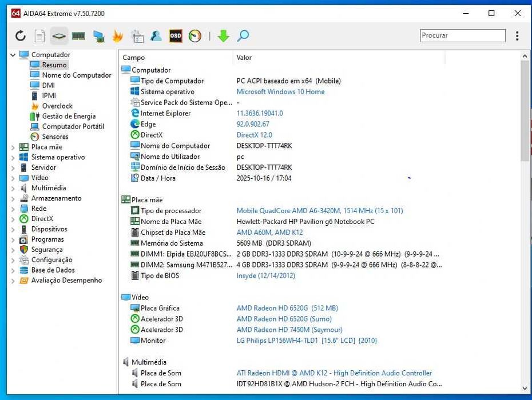The width and height of the screenshot is (532, 400).
Task: Open Sensores in the sidebar tree
Action: 55,137
